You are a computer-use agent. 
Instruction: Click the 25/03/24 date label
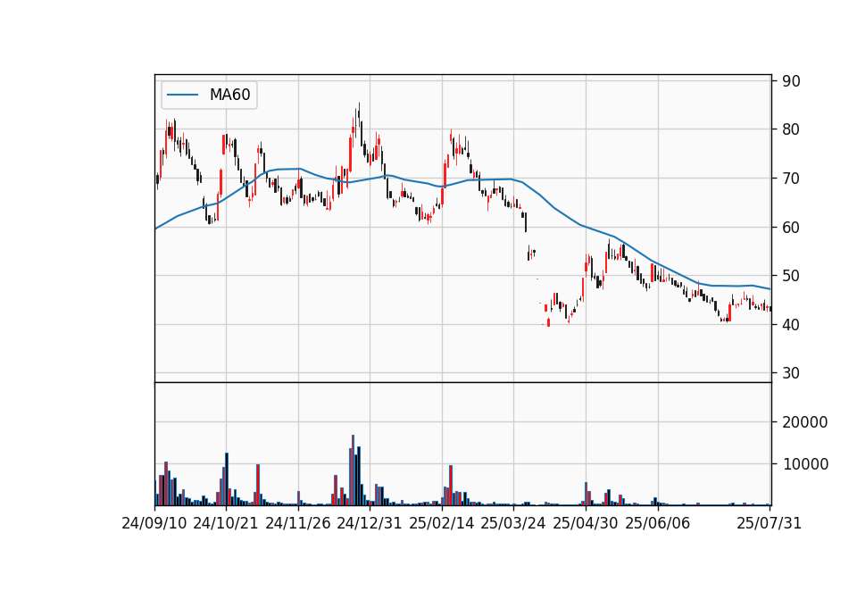513,523
